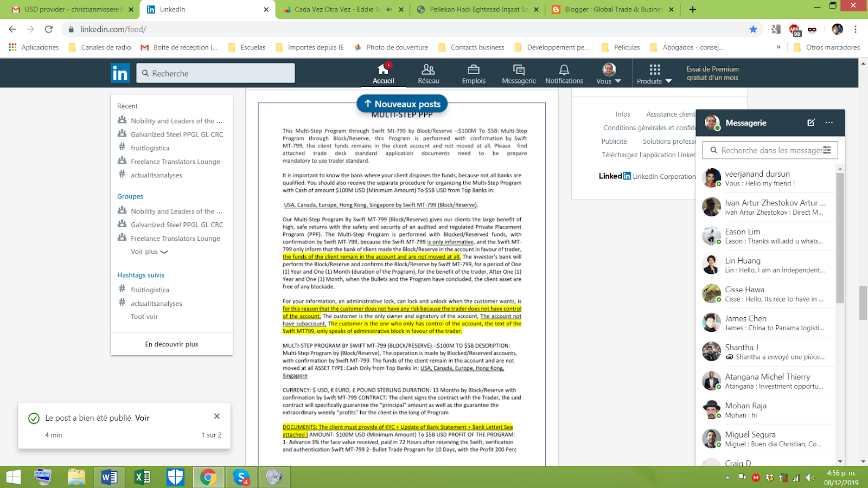Open the messaging panel's three-dot options
Screen dimensions: 868x488
pos(829,123)
